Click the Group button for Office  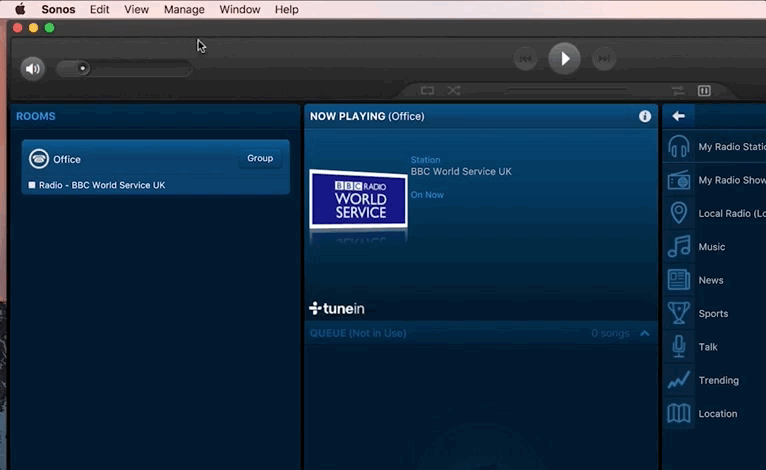(260, 158)
